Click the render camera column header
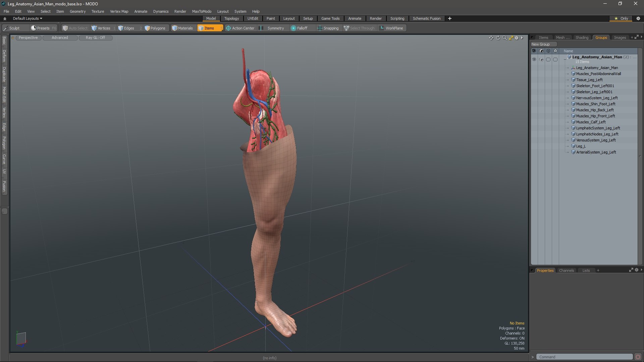The image size is (644, 362). pos(541,51)
